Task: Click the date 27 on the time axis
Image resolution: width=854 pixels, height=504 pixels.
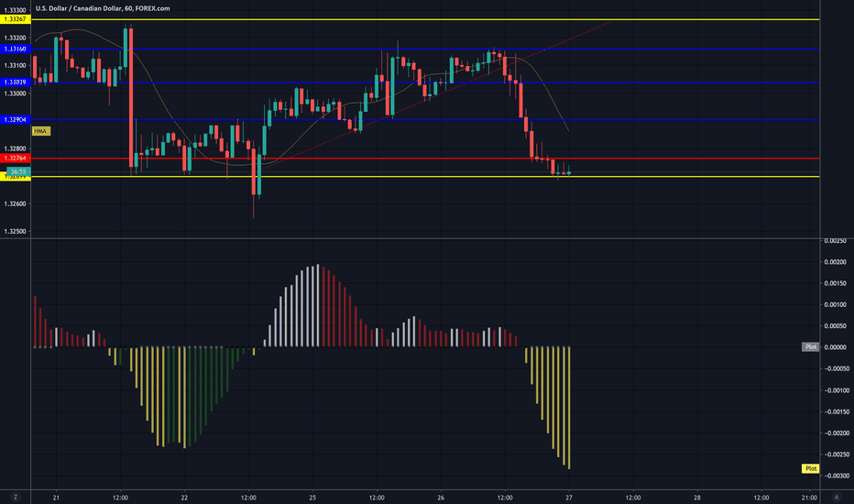Action: [x=569, y=498]
